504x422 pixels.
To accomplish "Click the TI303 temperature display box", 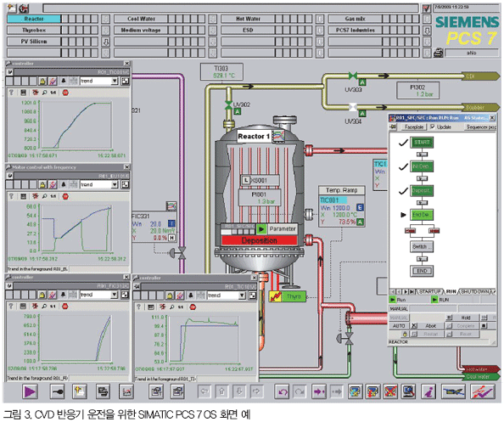I will 221,71.
